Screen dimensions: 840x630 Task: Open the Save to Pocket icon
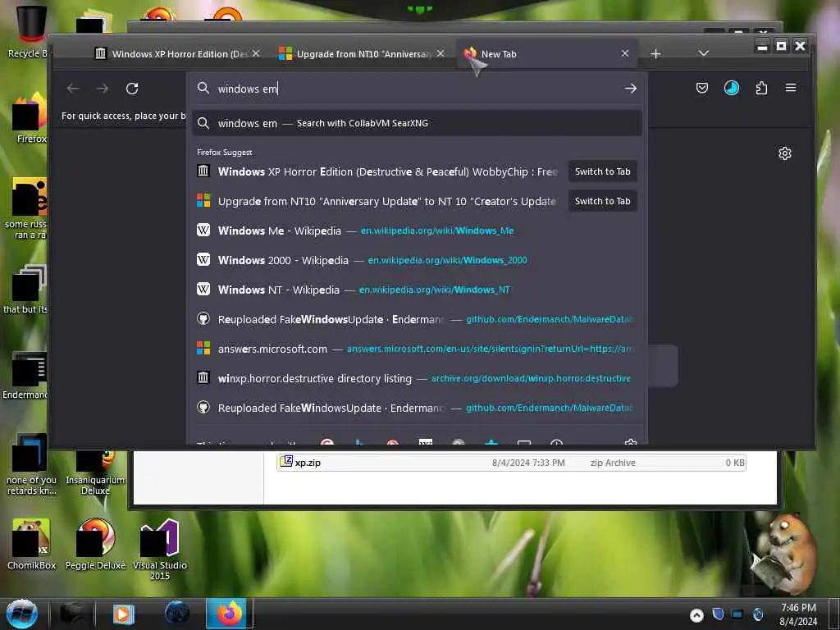[x=702, y=88]
